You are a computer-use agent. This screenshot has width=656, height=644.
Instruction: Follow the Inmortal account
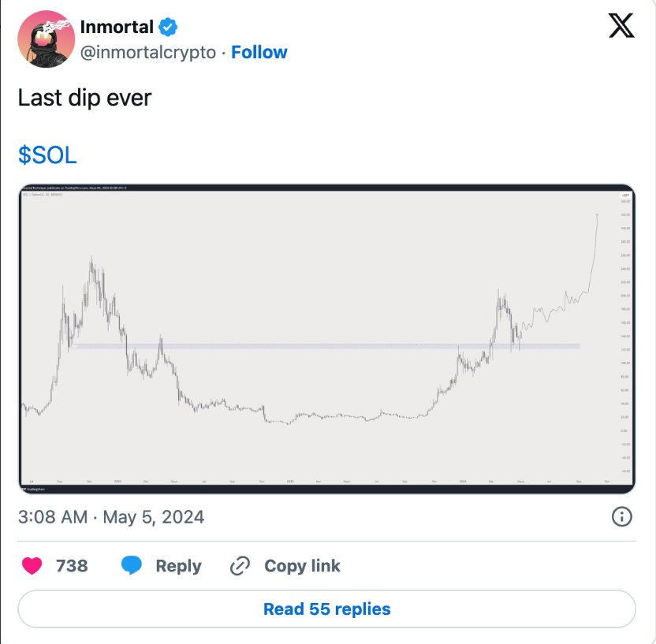click(259, 53)
